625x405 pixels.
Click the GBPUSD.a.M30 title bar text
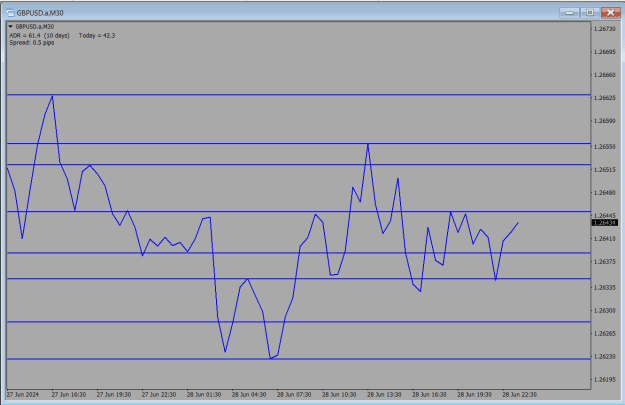[x=40, y=13]
